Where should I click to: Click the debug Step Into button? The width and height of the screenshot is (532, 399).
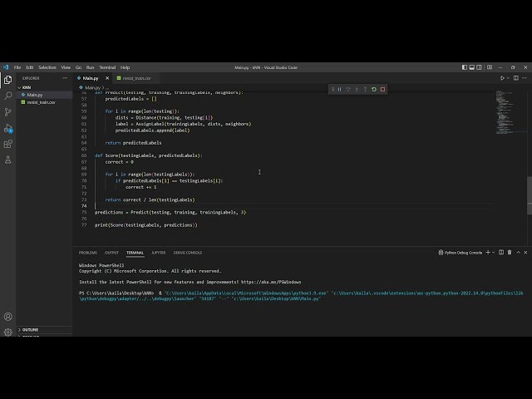[357, 89]
